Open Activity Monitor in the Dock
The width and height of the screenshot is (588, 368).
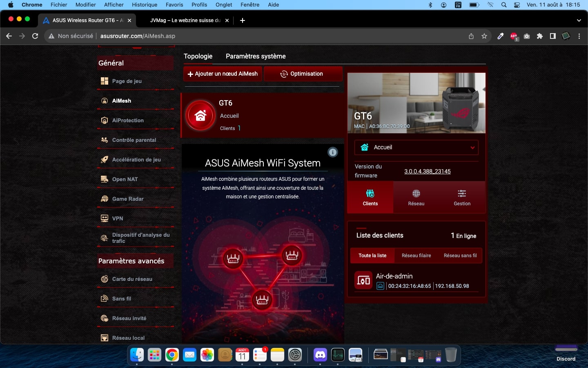click(338, 355)
